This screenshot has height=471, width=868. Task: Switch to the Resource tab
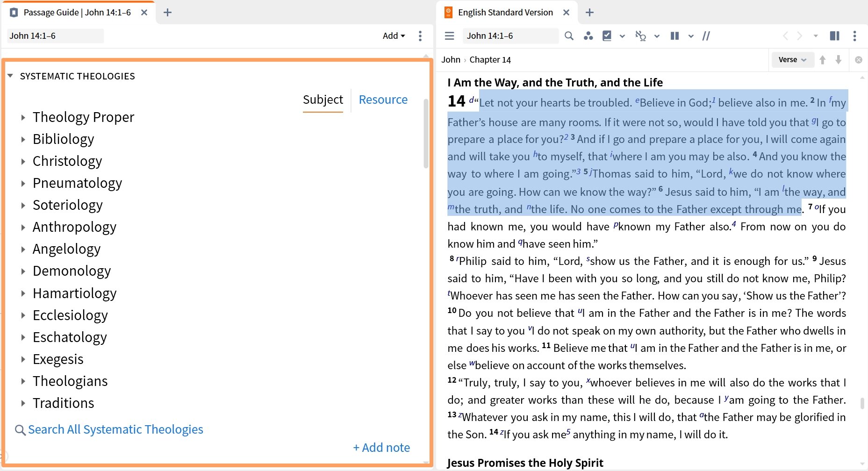pyautogui.click(x=383, y=100)
